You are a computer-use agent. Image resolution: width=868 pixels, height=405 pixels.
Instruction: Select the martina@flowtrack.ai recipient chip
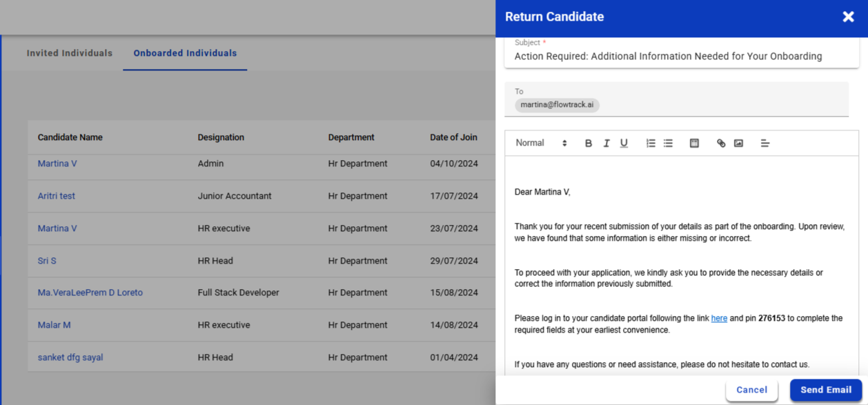click(557, 105)
